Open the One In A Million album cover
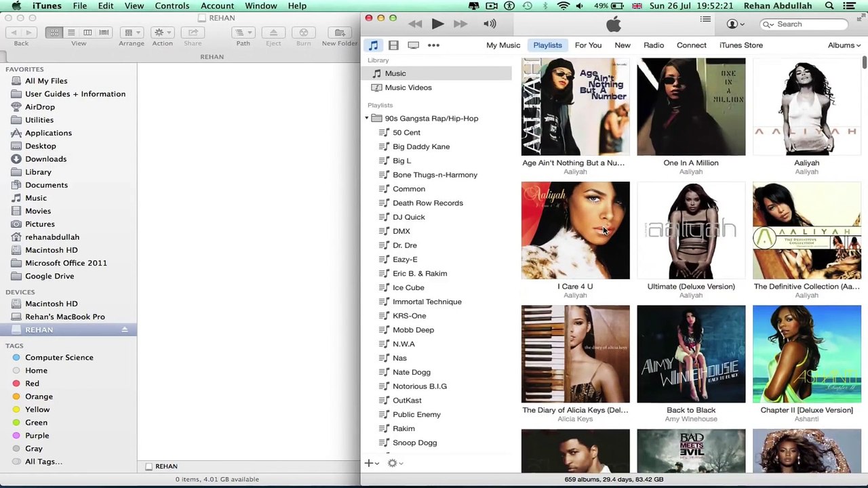This screenshot has height=488, width=868. (x=691, y=107)
